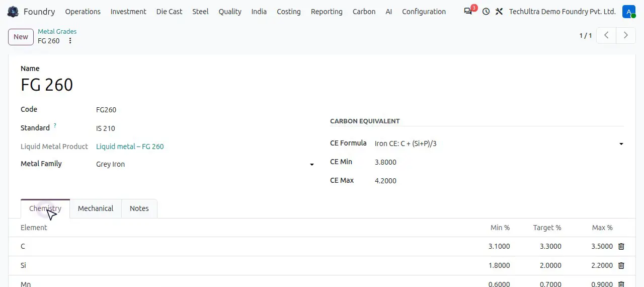Open the activities clock icon
644x287 pixels.
click(486, 12)
